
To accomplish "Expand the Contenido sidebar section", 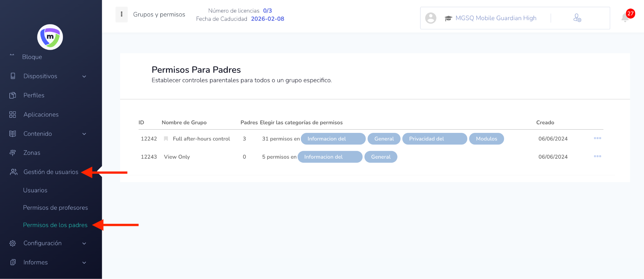I will point(84,134).
